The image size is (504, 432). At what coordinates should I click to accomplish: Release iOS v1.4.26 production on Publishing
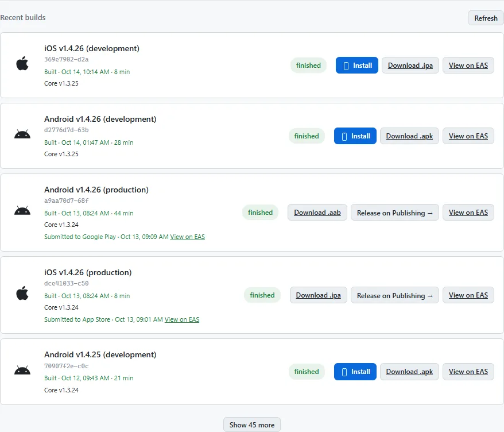point(395,295)
